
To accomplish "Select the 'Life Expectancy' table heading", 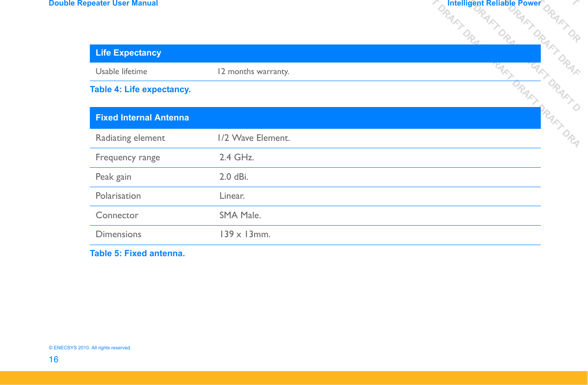I will click(x=128, y=53).
